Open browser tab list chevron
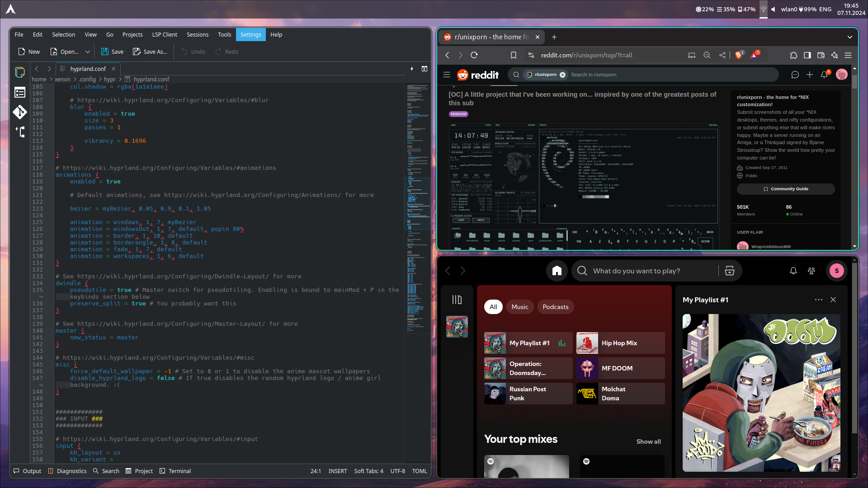 click(x=849, y=37)
